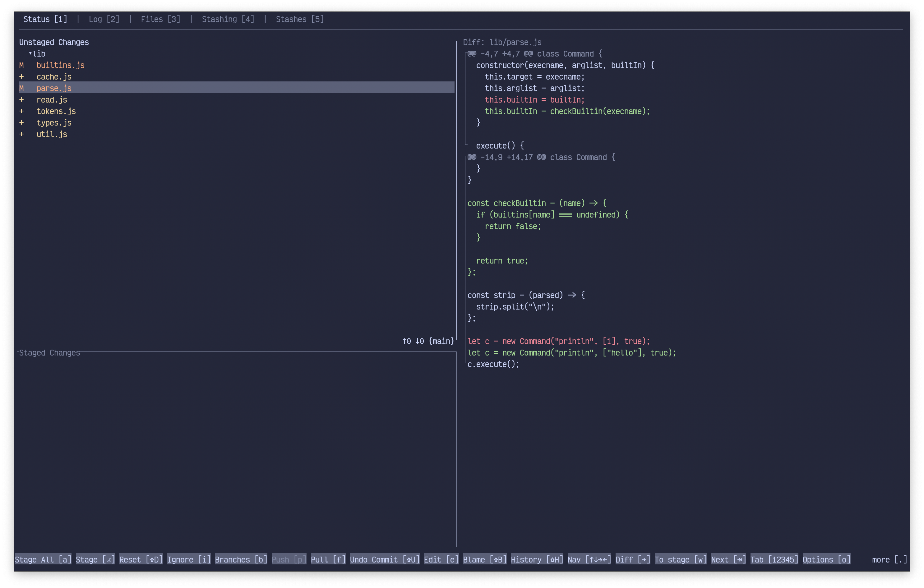The image size is (924, 588).
Task: Switch to the Log [2] tab
Action: [104, 19]
